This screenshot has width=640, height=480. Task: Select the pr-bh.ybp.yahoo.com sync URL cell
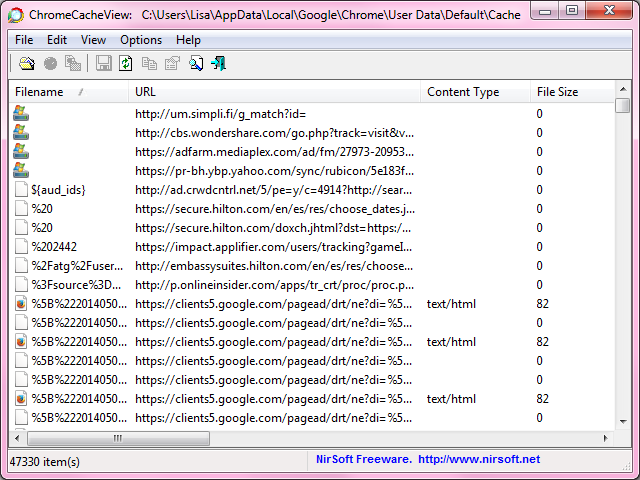tap(274, 171)
